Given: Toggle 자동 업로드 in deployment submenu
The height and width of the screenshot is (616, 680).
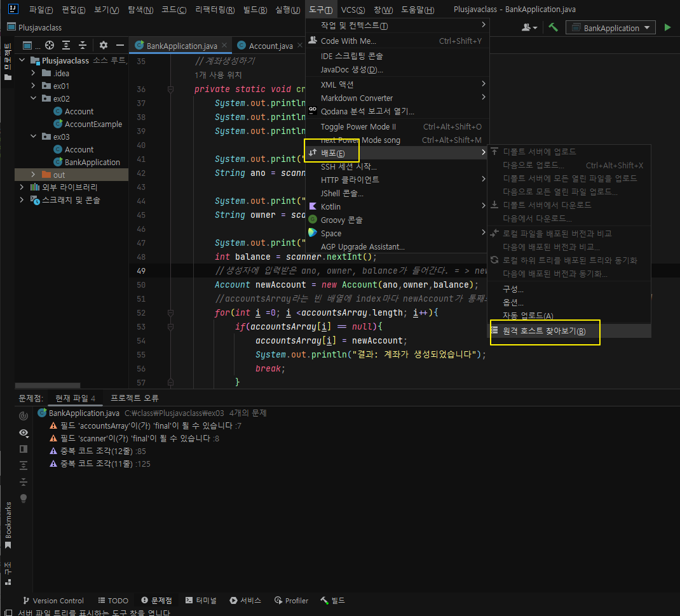Looking at the screenshot, I should (569, 316).
